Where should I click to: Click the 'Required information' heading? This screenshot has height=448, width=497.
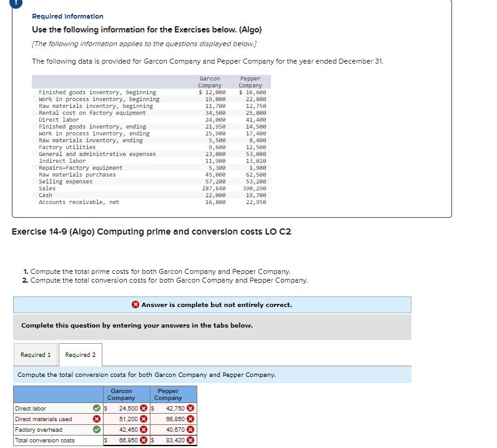pos(67,16)
